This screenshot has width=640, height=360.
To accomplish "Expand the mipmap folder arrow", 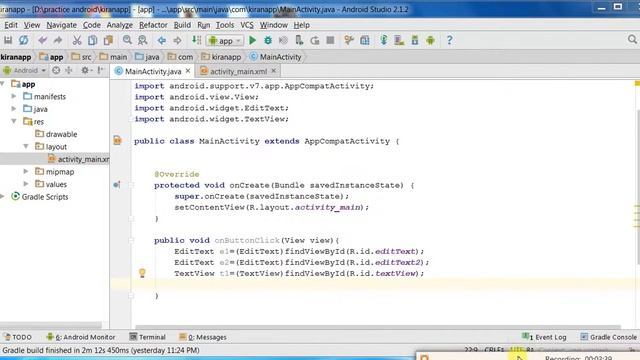I will (x=26, y=171).
